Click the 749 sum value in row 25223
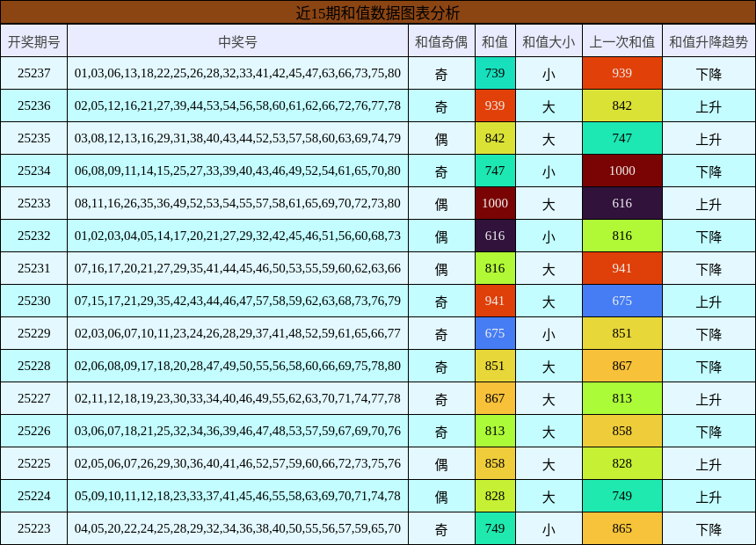Image resolution: width=756 pixels, height=545 pixels. point(495,528)
